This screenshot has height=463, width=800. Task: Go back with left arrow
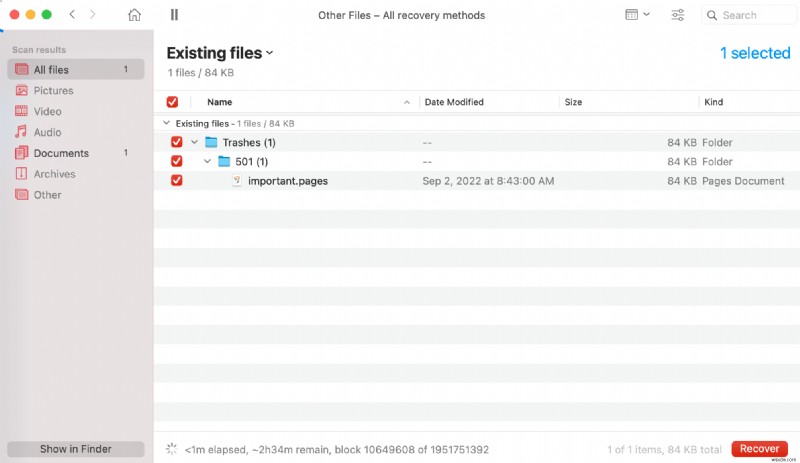pyautogui.click(x=72, y=15)
